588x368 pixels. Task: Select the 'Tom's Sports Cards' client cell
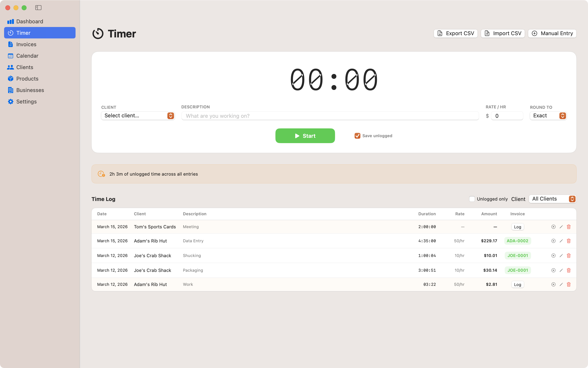click(x=155, y=227)
